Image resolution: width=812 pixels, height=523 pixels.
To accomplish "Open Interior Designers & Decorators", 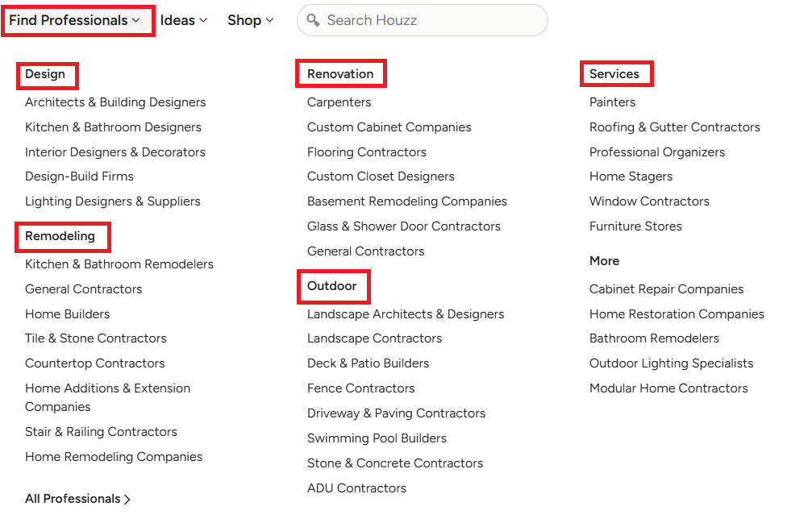I will pos(115,152).
